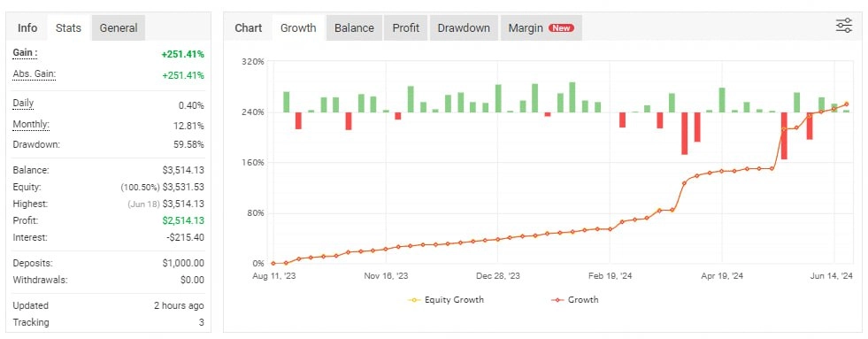The image size is (868, 339).
Task: Click the underlined Monthly label
Action: coord(31,125)
